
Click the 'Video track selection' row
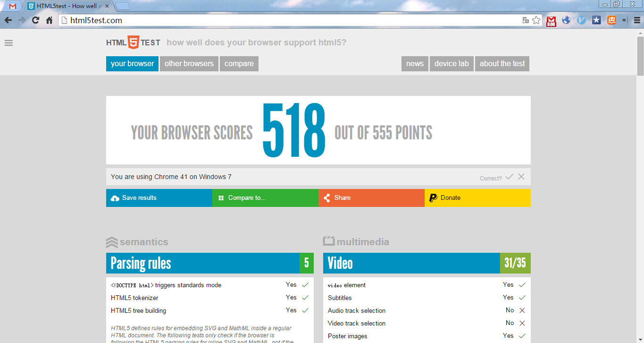(x=427, y=323)
